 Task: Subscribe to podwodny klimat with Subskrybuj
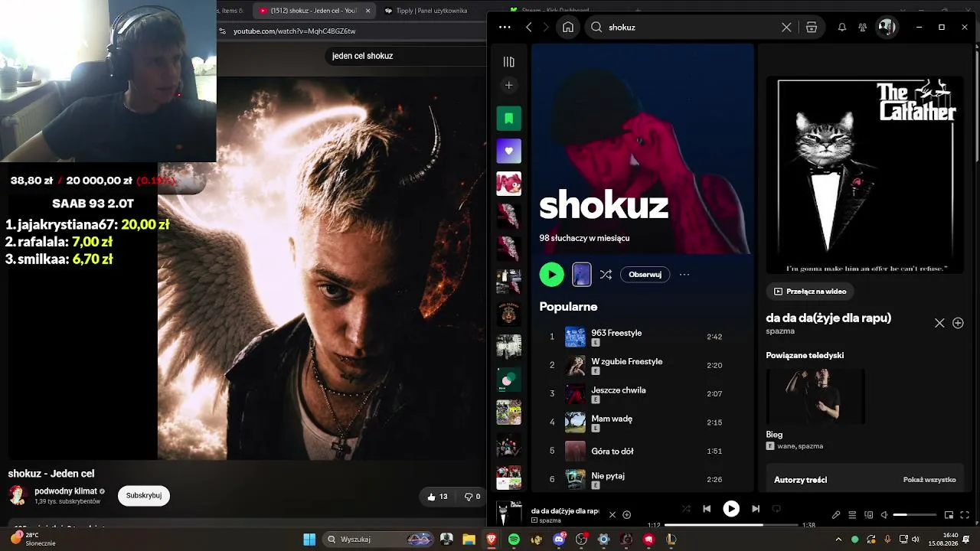(x=144, y=495)
